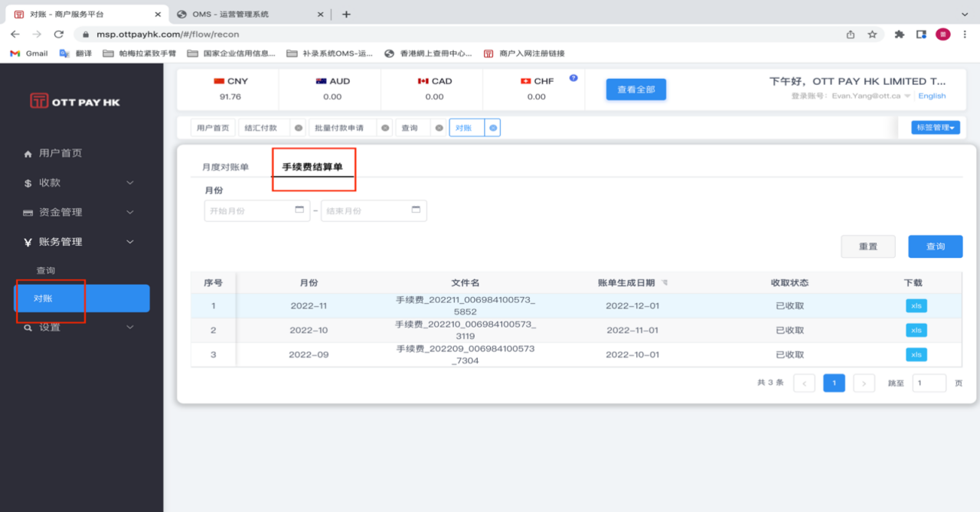The height and width of the screenshot is (512, 980).
Task: Close the 结汇付款 page tag
Action: pyautogui.click(x=298, y=128)
